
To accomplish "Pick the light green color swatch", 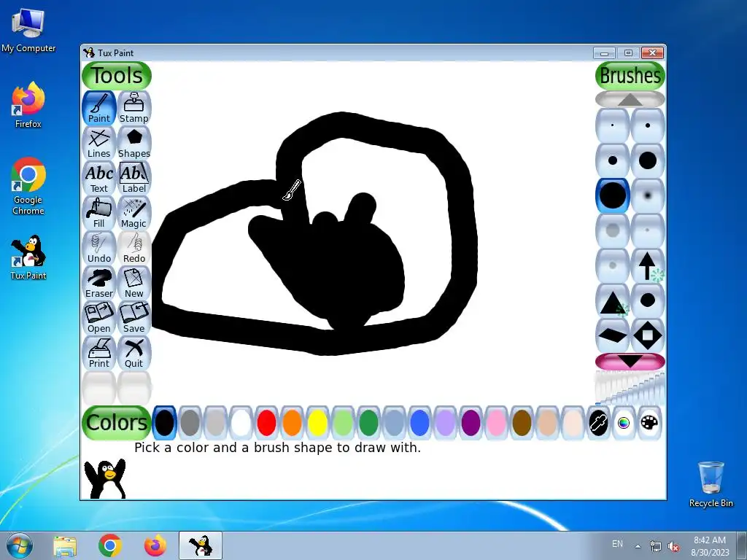I will click(343, 423).
